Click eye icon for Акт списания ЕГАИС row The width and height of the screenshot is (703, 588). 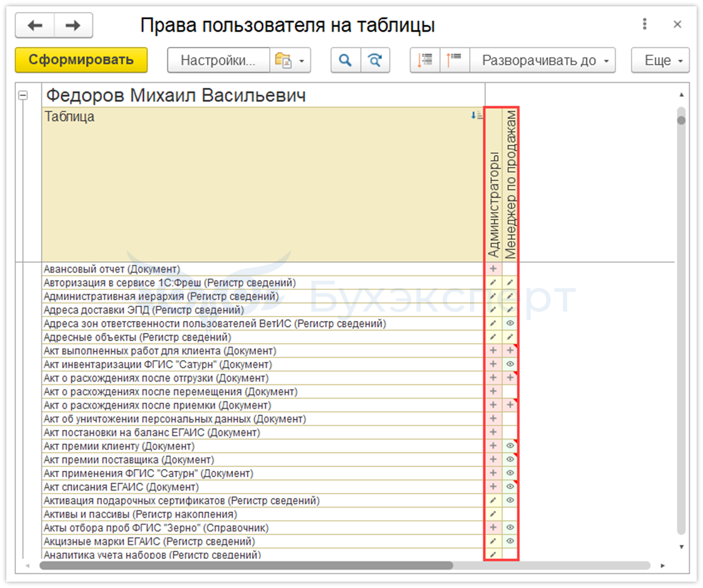510,487
